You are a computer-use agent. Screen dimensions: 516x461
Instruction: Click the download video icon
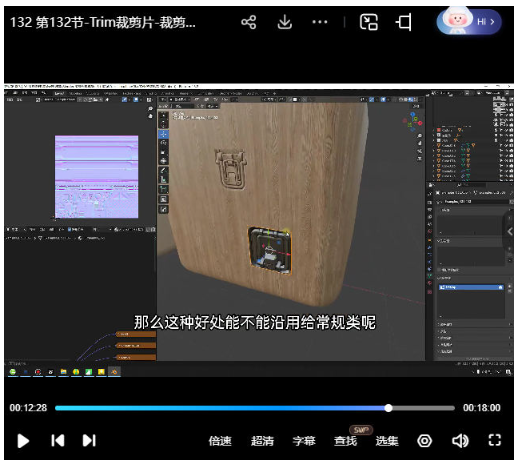284,22
